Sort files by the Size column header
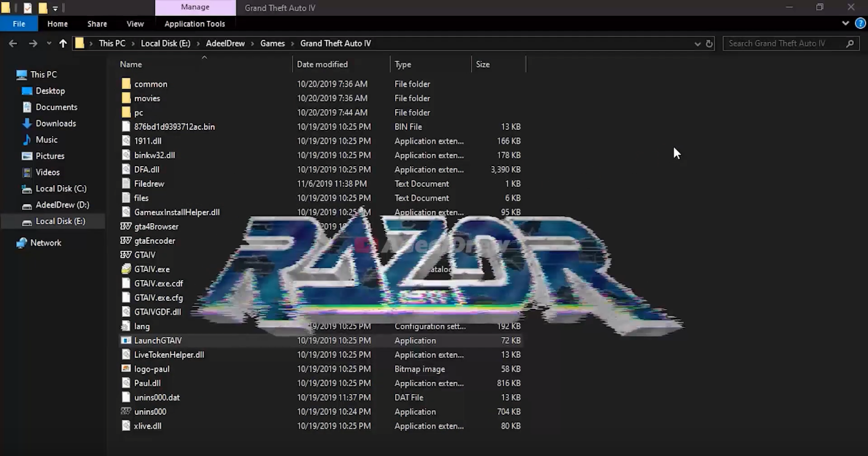Screen dimensions: 868x456 click(499, 64)
